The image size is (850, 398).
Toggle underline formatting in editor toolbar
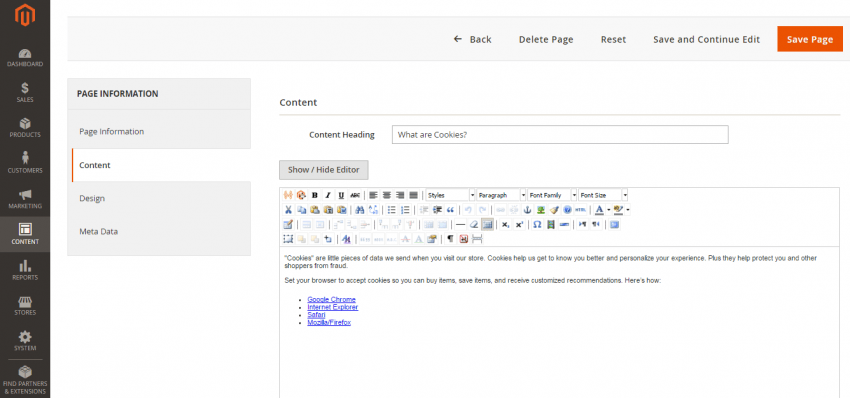(x=341, y=195)
